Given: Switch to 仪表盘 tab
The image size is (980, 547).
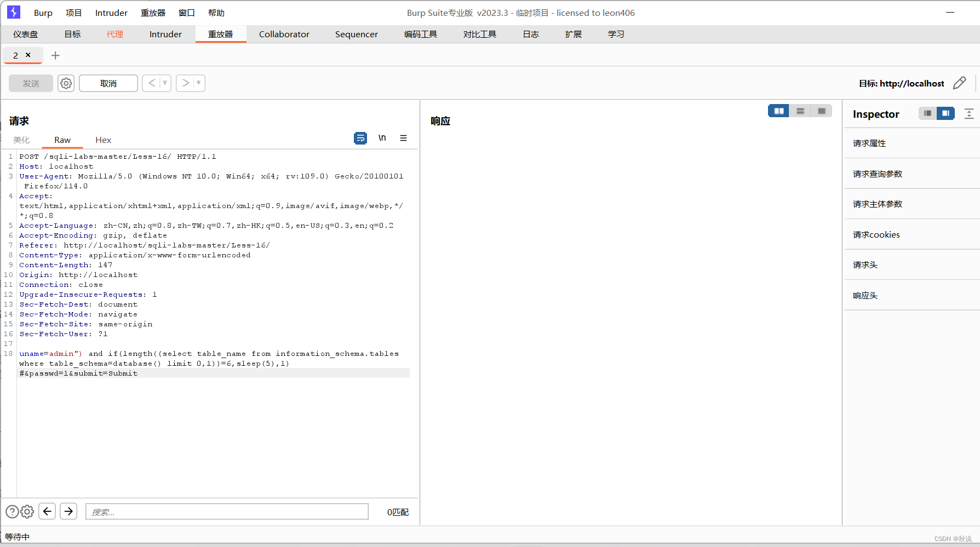Looking at the screenshot, I should [x=26, y=34].
